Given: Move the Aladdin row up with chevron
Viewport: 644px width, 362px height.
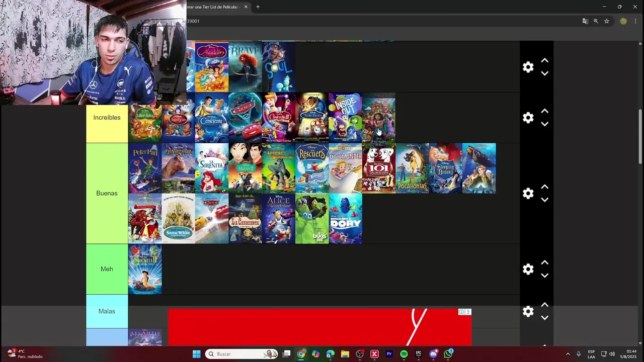Looking at the screenshot, I should pyautogui.click(x=544, y=60).
